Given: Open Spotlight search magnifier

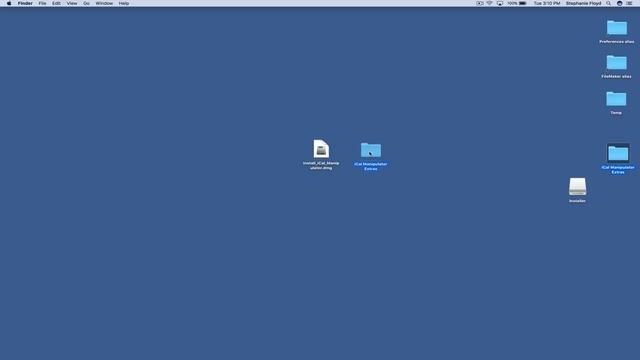Looking at the screenshot, I should click(x=609, y=3).
